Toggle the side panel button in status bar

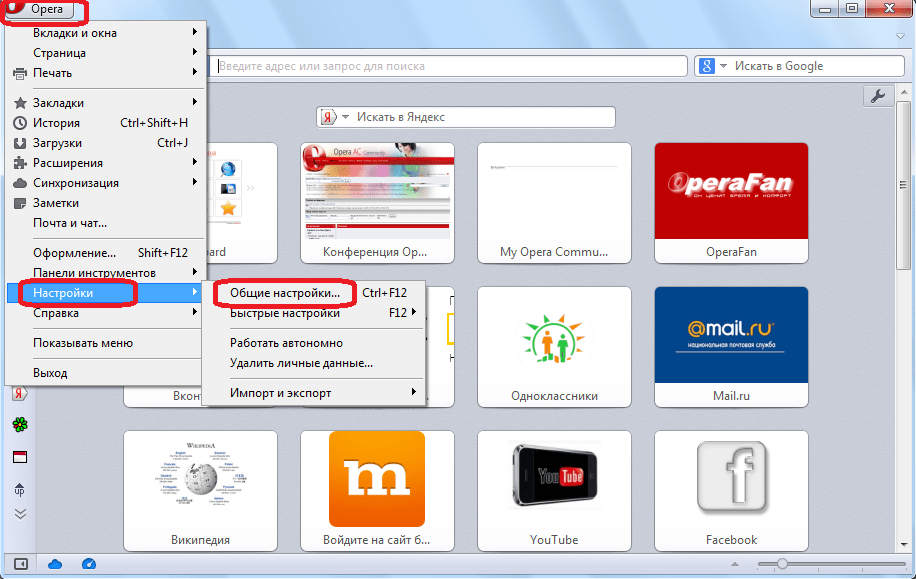click(x=20, y=564)
